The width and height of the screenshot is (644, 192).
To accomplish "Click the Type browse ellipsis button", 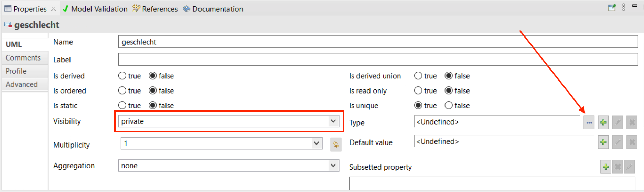I will (589, 122).
